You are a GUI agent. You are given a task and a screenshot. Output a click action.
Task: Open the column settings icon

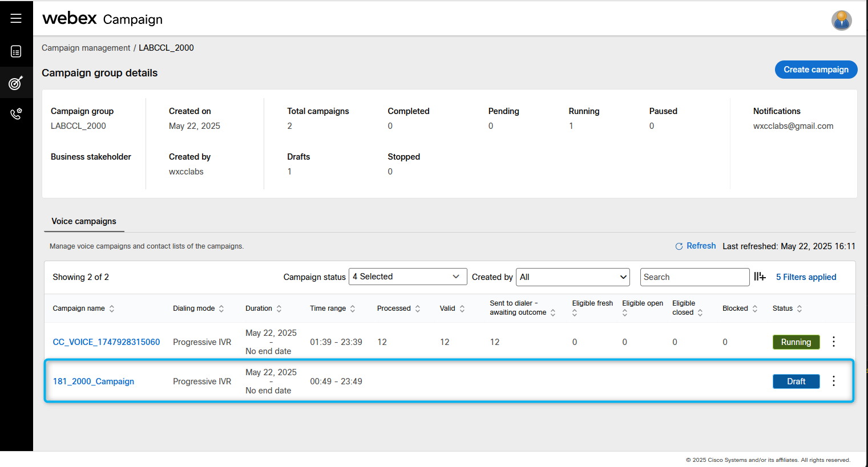[x=760, y=277]
